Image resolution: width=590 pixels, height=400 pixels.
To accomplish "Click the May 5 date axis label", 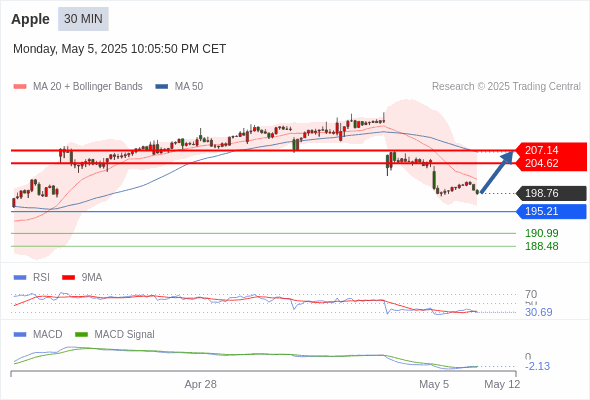I will pyautogui.click(x=434, y=384).
